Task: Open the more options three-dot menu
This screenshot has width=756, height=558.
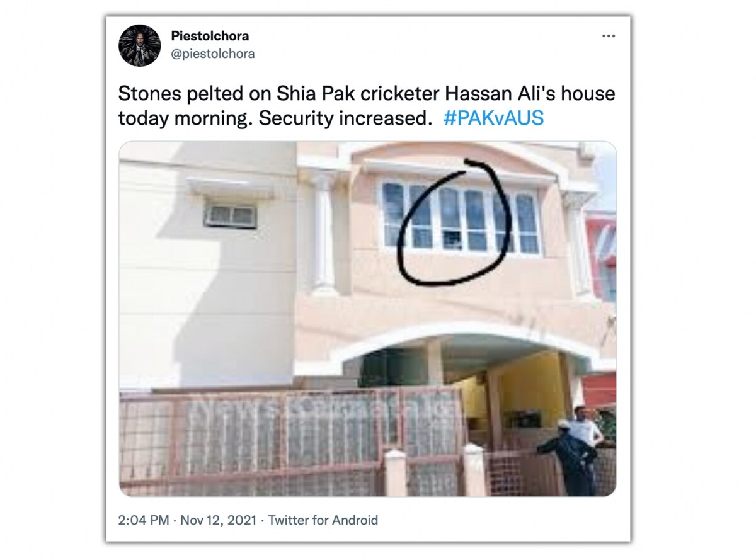Action: click(x=608, y=37)
